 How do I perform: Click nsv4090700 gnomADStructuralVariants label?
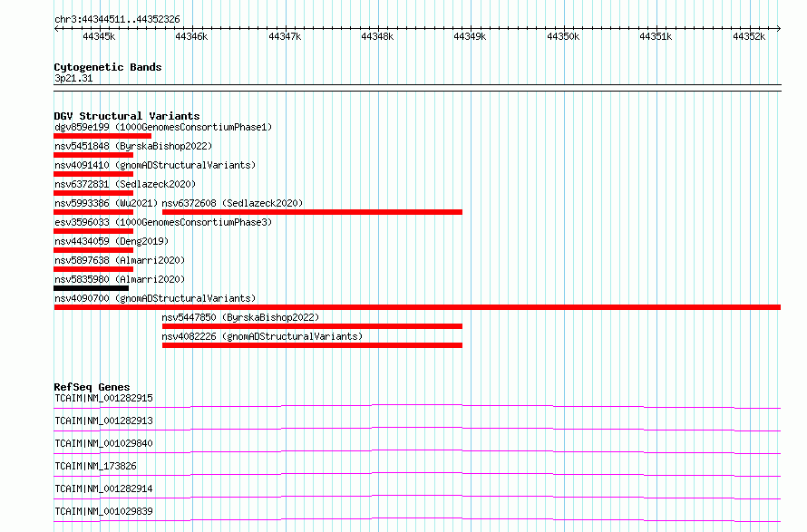[155, 298]
